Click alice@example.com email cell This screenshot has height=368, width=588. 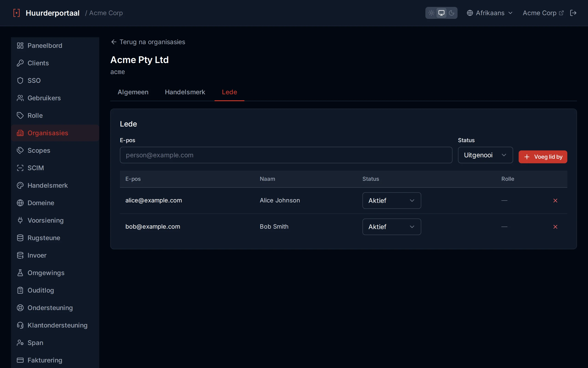click(154, 200)
